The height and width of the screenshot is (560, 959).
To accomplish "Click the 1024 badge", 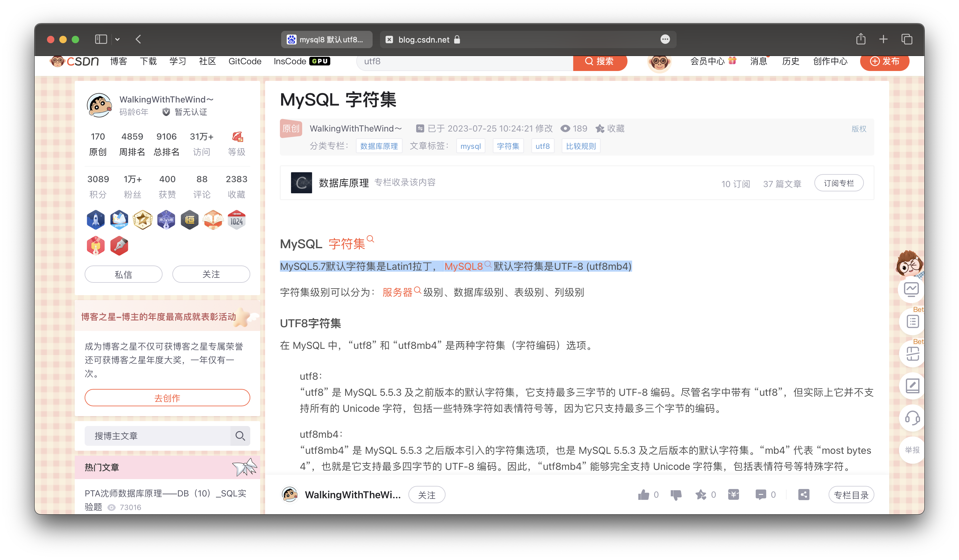I will 236,220.
